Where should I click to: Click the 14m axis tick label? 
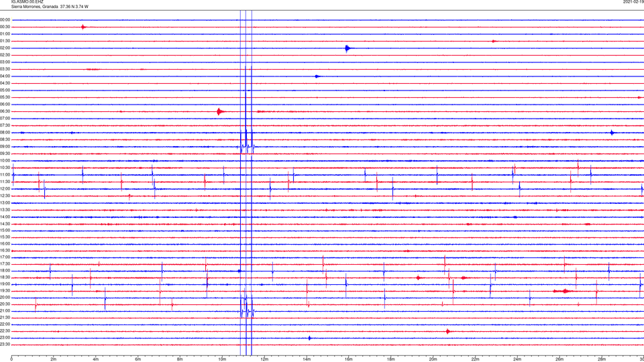307,359
